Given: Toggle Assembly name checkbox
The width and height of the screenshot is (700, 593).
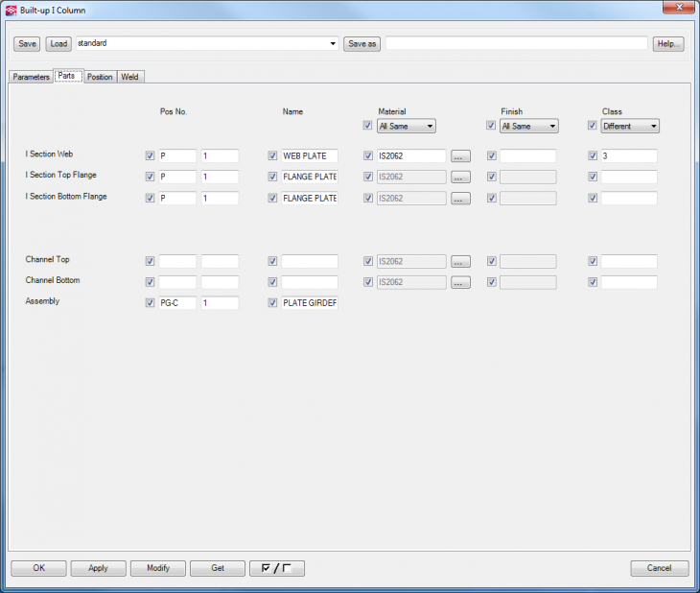Looking at the screenshot, I should tap(273, 303).
